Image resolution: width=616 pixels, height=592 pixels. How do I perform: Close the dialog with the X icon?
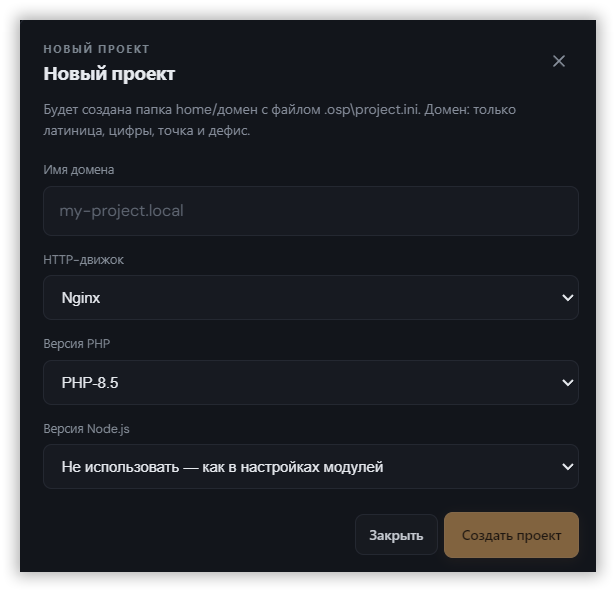[559, 61]
